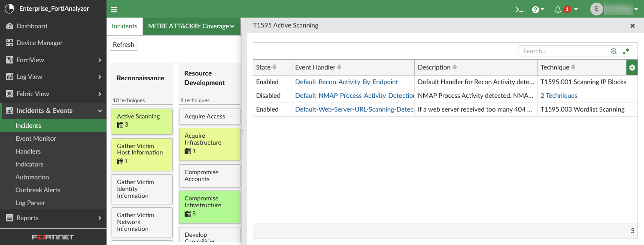644x245 pixels.
Task: Toggle case-sensitive search icon
Action: [614, 51]
